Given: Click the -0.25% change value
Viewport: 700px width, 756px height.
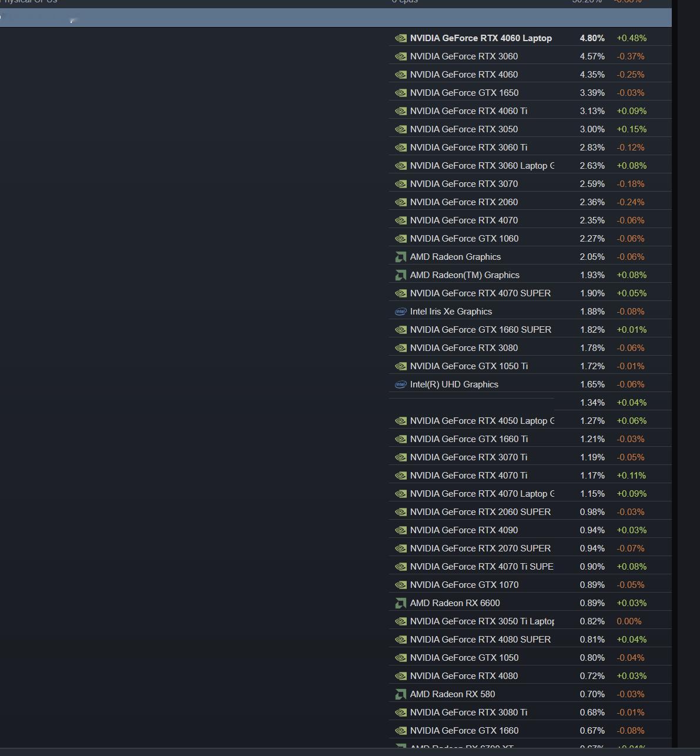Looking at the screenshot, I should pos(631,75).
